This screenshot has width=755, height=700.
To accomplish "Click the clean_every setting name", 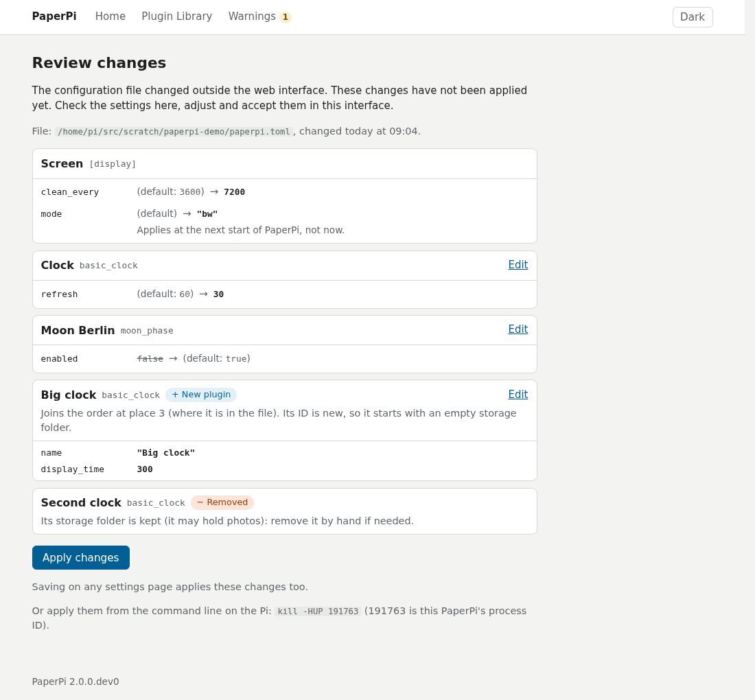I will (x=70, y=192).
